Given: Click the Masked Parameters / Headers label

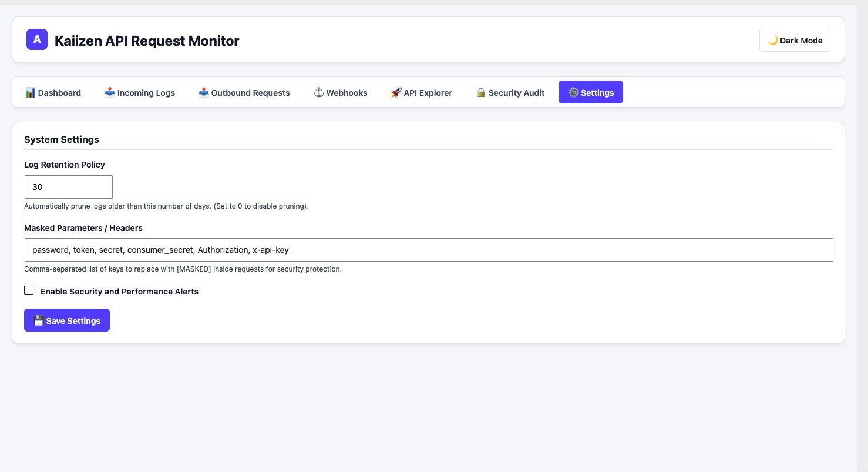Looking at the screenshot, I should pyautogui.click(x=83, y=228).
